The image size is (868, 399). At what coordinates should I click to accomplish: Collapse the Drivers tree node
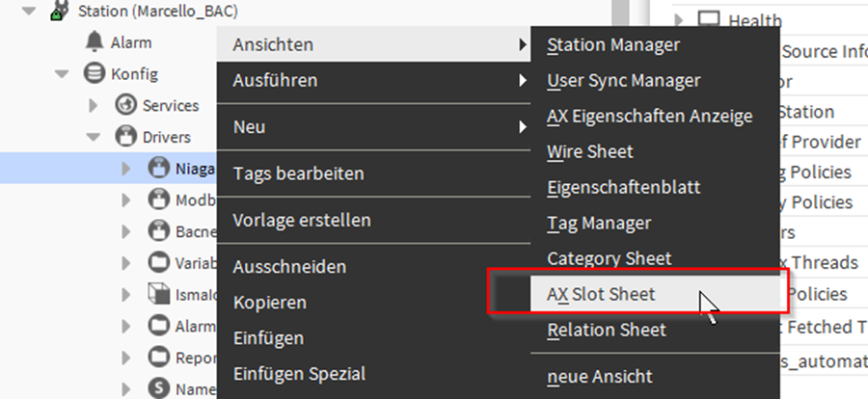click(94, 137)
